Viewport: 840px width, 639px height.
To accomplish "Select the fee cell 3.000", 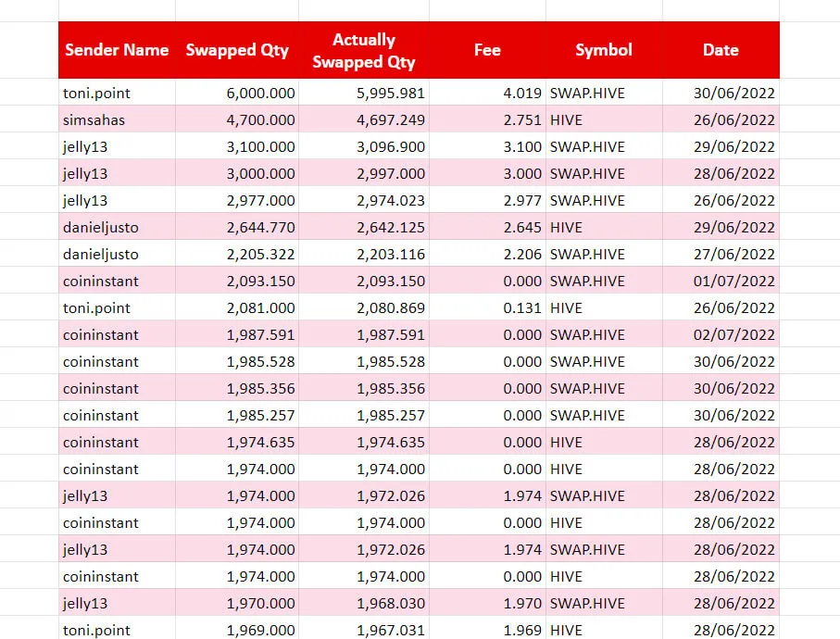I will (487, 172).
